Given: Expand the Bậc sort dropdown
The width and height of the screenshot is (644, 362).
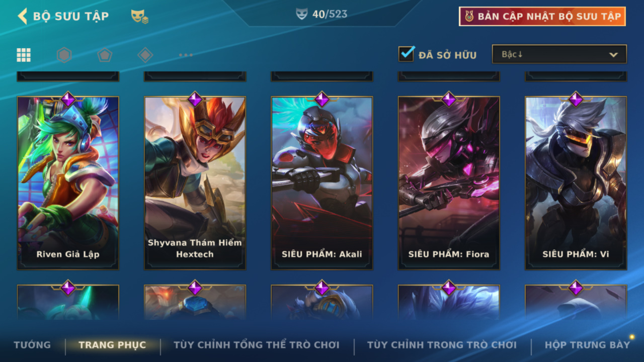Looking at the screenshot, I should [x=559, y=54].
